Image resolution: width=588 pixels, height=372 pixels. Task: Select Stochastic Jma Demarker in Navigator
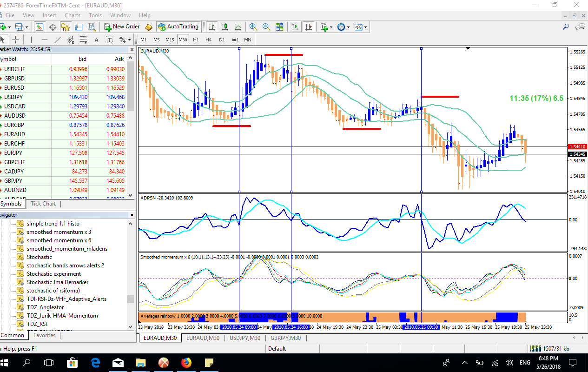(x=57, y=282)
